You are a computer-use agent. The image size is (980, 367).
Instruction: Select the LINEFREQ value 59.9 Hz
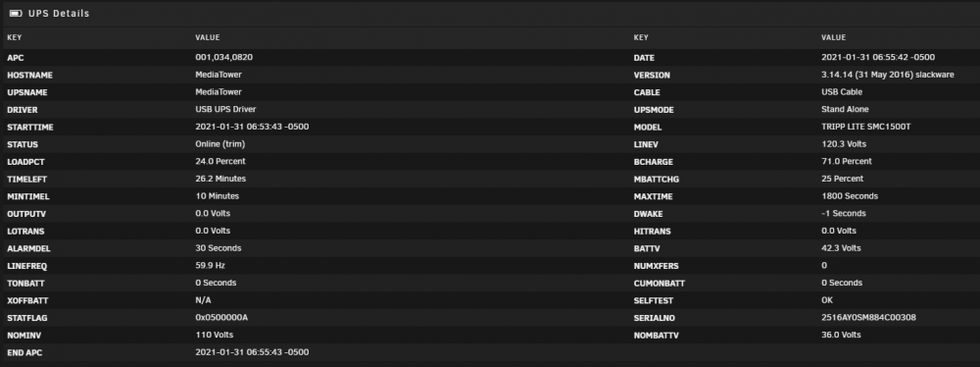(210, 266)
